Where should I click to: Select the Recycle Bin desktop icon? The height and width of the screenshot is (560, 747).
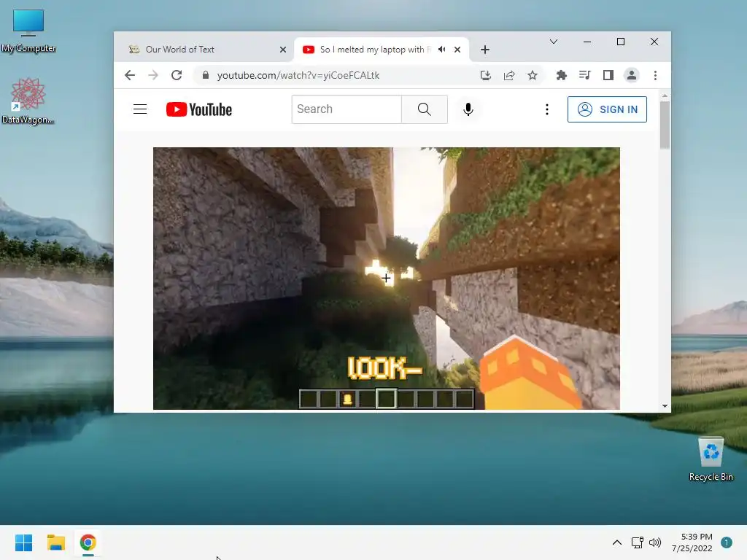(711, 459)
